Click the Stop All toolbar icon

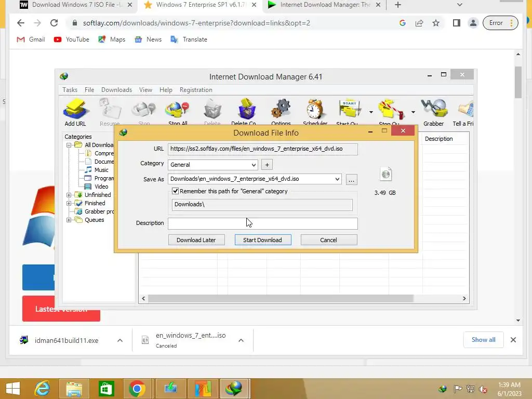tap(178, 112)
